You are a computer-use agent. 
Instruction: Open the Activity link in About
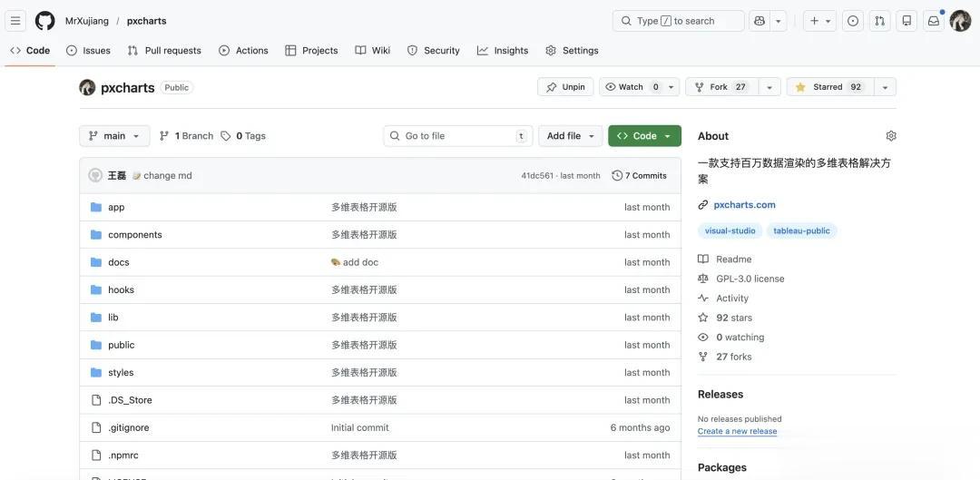(732, 299)
